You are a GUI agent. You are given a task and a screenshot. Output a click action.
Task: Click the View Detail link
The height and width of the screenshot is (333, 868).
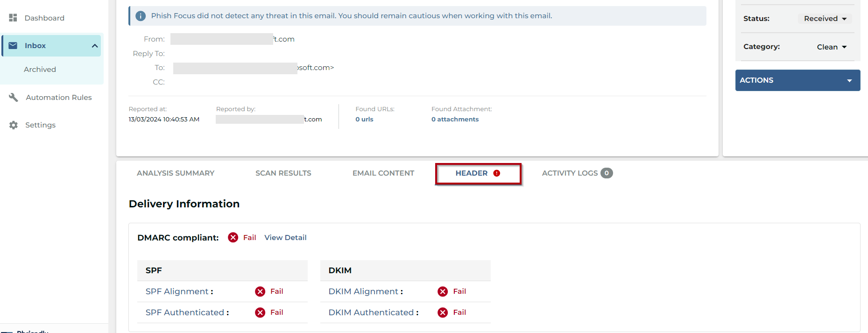[x=285, y=238]
